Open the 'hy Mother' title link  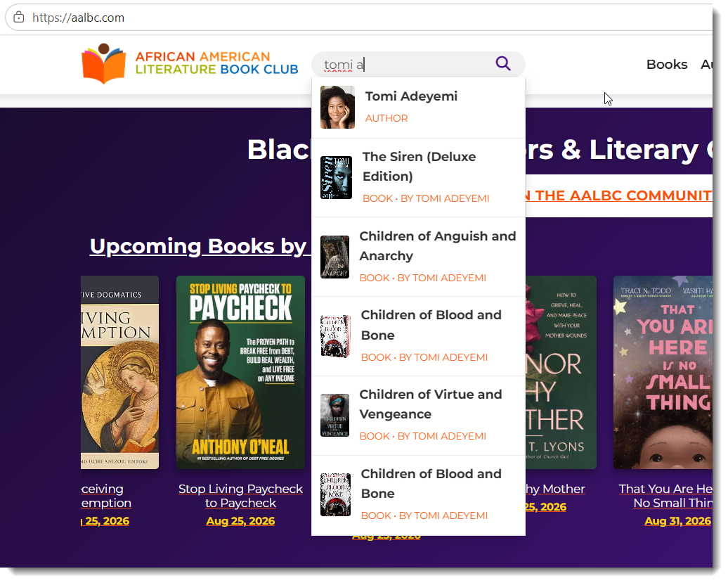pos(555,489)
